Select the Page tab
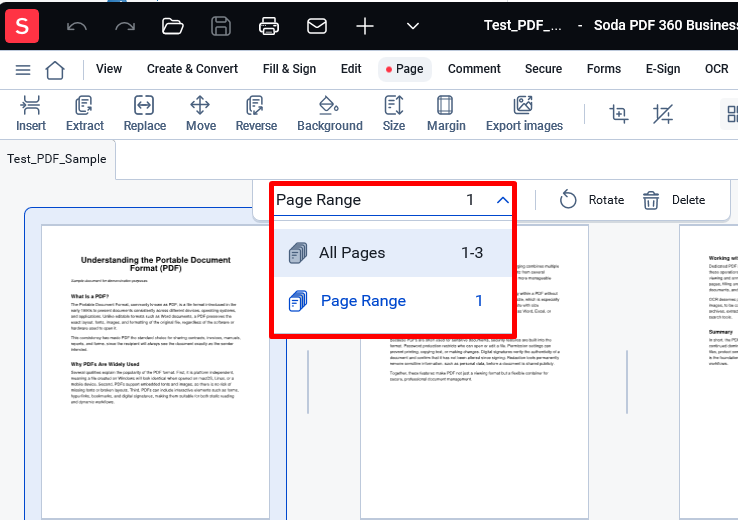The height and width of the screenshot is (520, 738). (x=405, y=69)
